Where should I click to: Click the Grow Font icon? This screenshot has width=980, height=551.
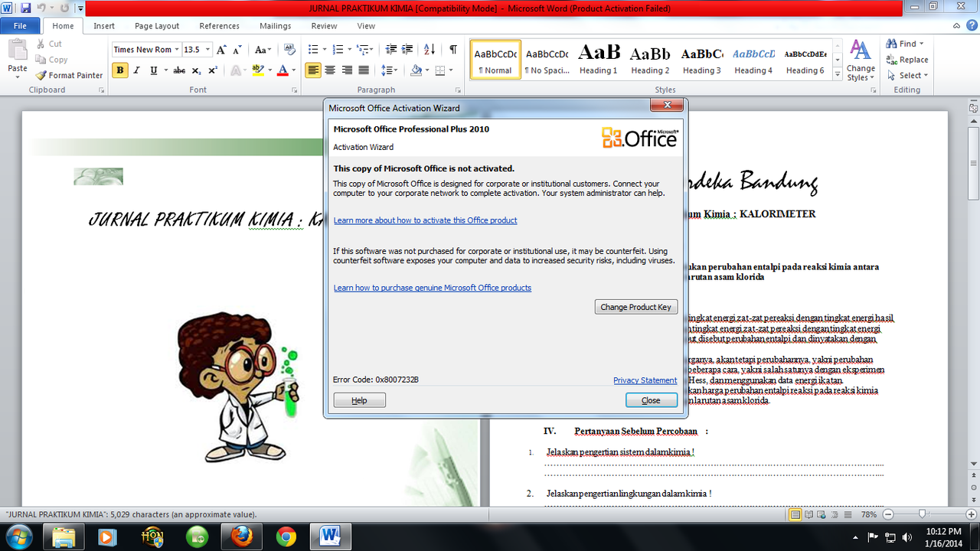pos(221,50)
